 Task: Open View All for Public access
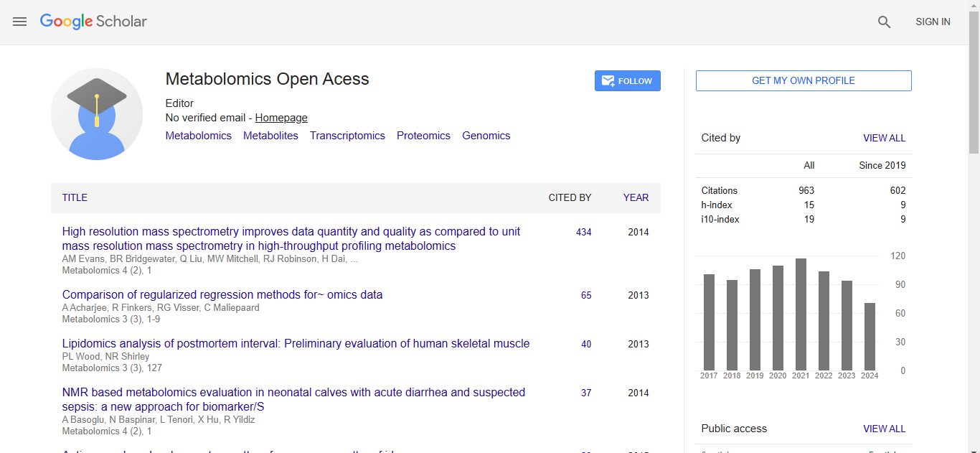click(884, 429)
